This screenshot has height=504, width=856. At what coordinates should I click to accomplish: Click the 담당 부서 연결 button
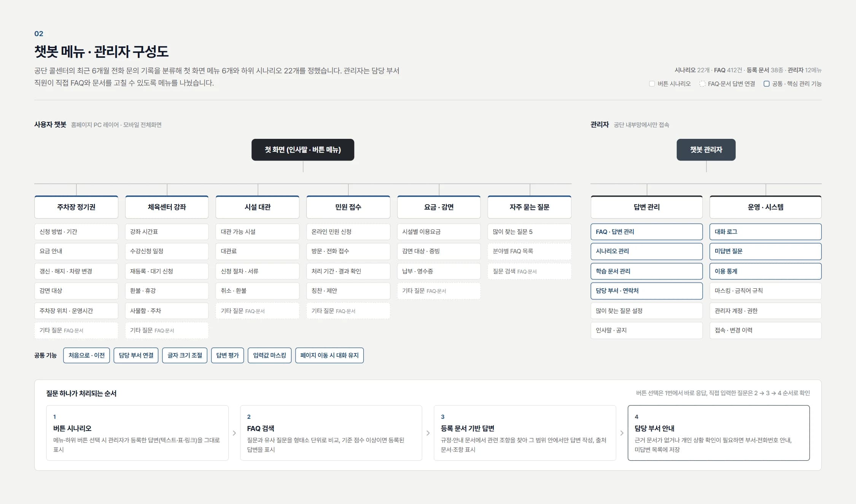pyautogui.click(x=136, y=355)
